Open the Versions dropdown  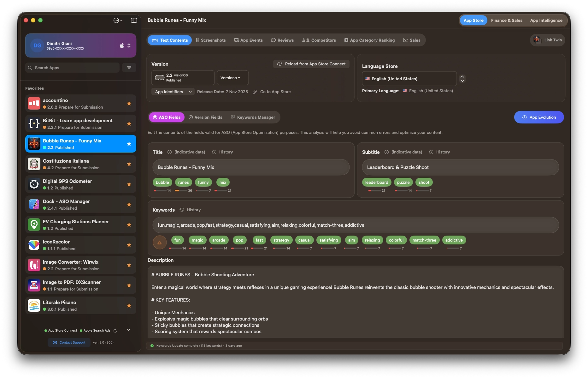pyautogui.click(x=232, y=77)
